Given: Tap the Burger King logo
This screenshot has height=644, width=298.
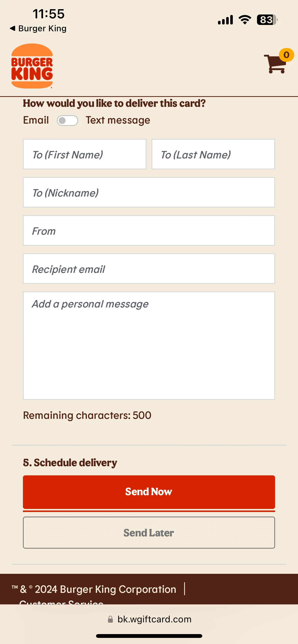Looking at the screenshot, I should click(x=32, y=66).
